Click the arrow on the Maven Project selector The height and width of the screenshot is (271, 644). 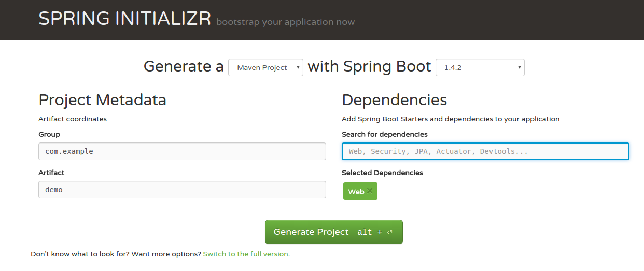coord(298,67)
